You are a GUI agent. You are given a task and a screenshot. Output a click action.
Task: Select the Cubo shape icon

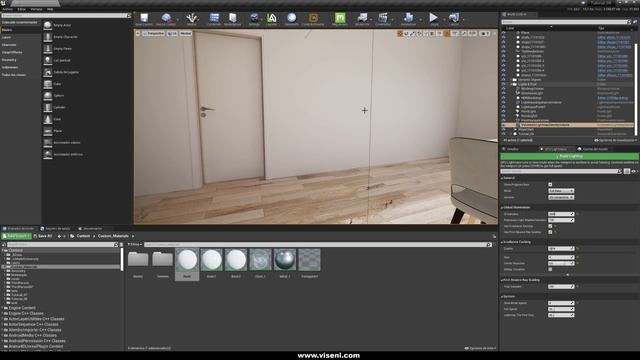pos(48,84)
